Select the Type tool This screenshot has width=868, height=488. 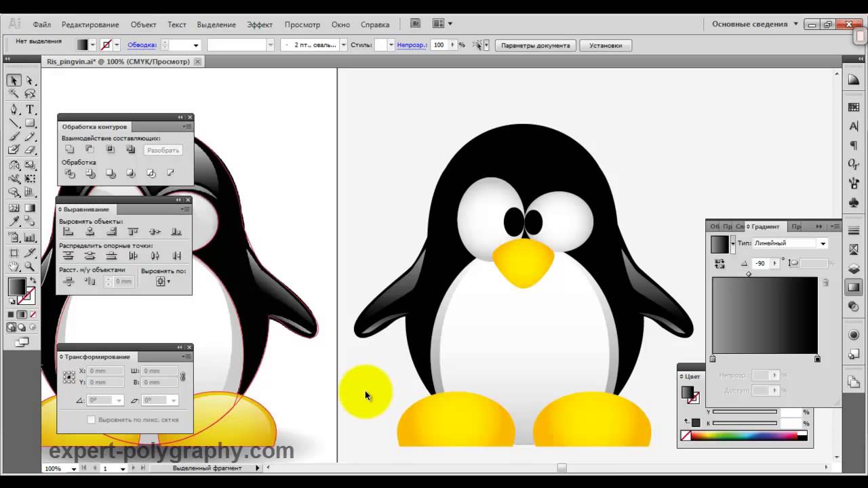pyautogui.click(x=30, y=109)
